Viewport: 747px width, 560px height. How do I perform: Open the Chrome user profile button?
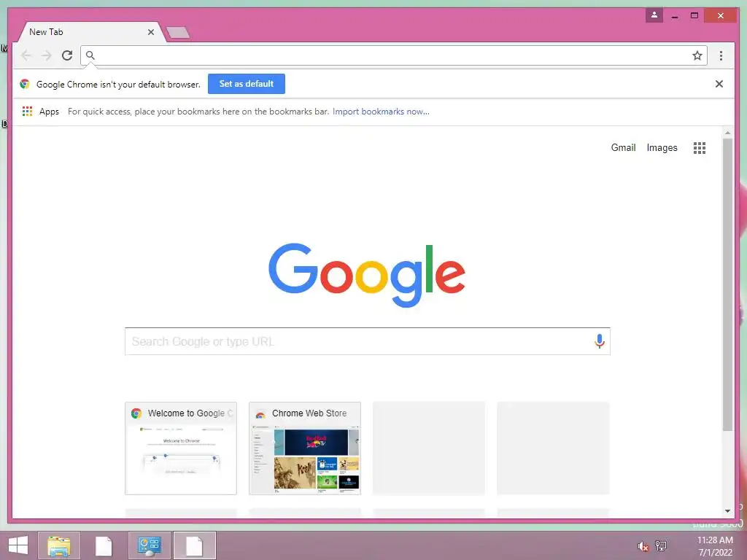click(x=654, y=15)
